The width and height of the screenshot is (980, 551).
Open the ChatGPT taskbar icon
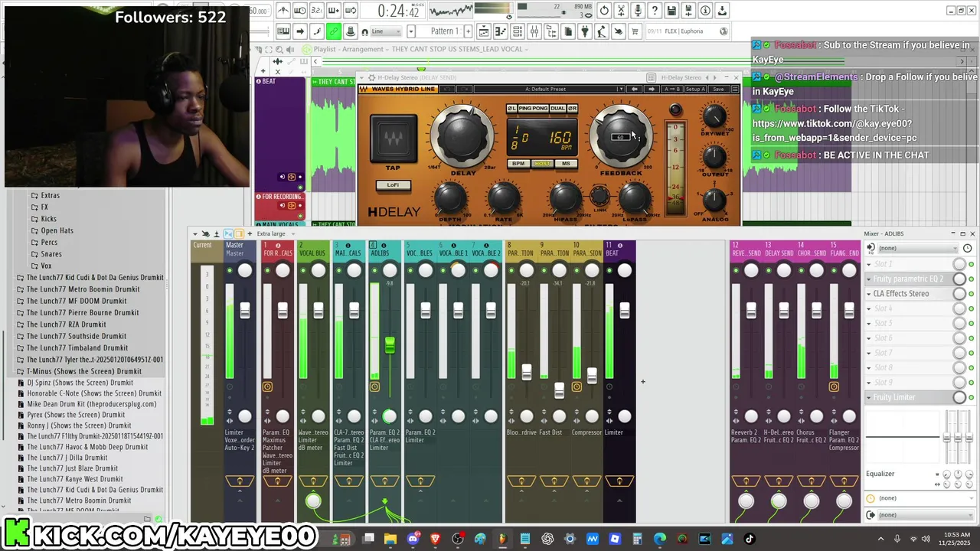click(547, 539)
